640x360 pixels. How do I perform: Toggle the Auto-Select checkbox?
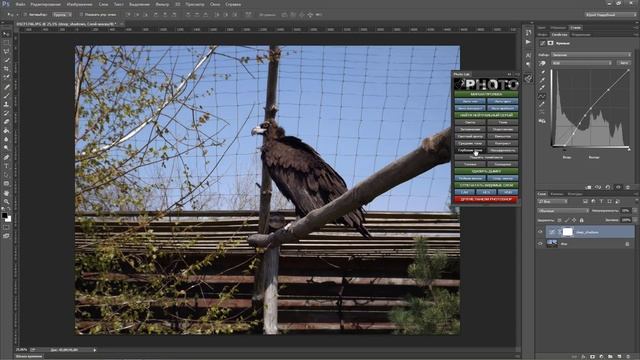(25, 14)
